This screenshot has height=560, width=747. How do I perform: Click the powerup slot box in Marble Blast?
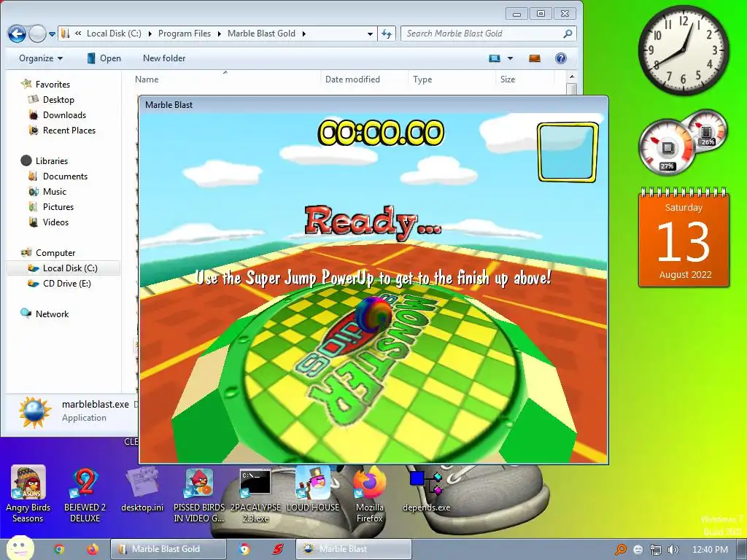point(568,152)
